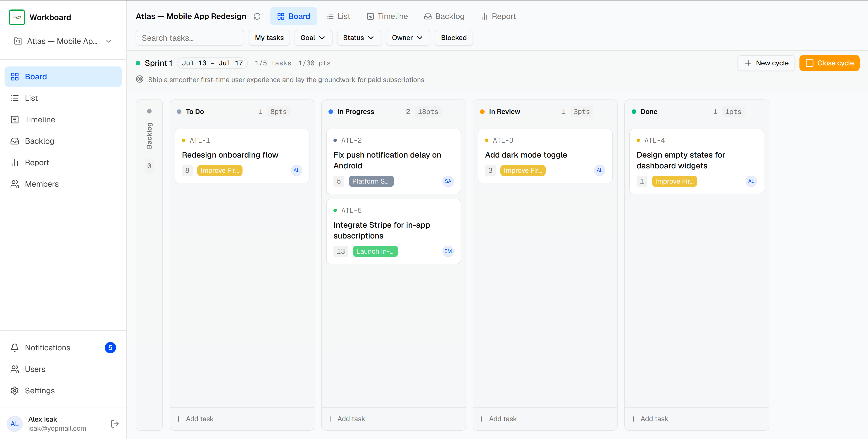Open Board in the left sidebar
Screen dimensions: 868x439
(x=63, y=77)
